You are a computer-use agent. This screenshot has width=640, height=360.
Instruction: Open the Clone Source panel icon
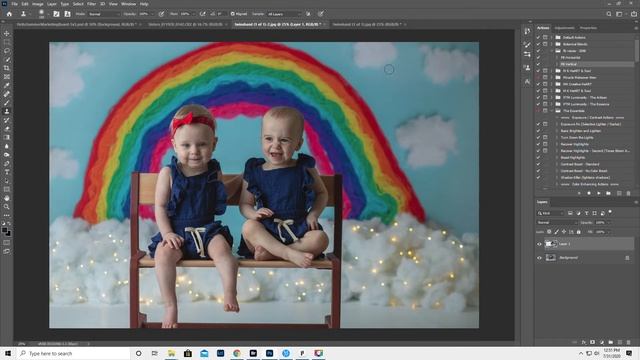[527, 68]
